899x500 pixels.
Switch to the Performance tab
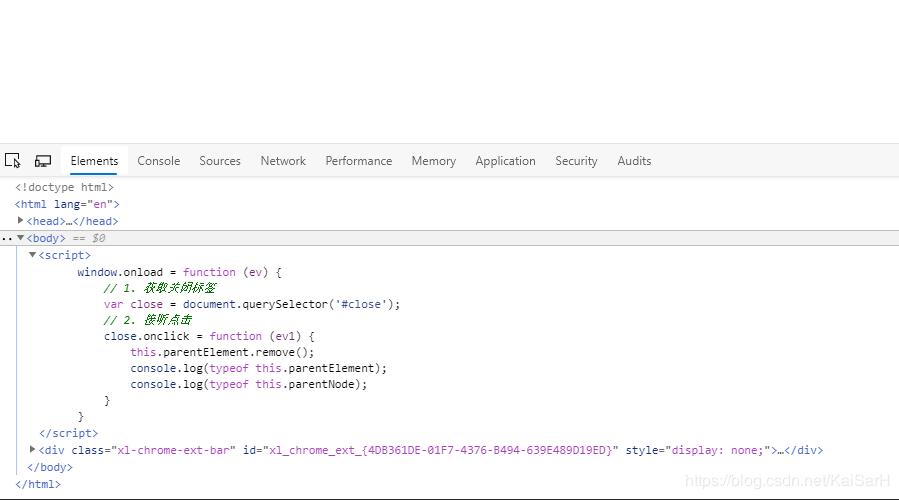pyautogui.click(x=358, y=161)
